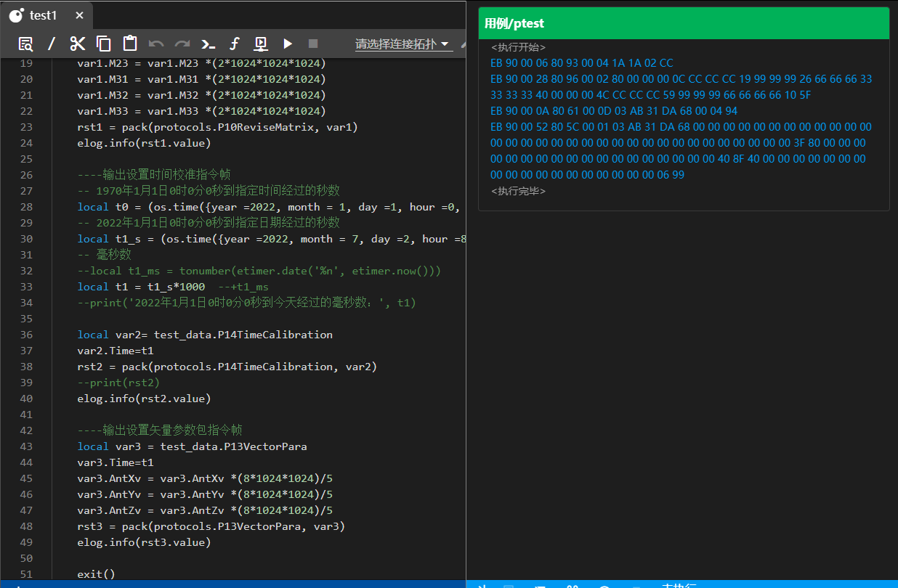The width and height of the screenshot is (898, 588).
Task: Run the script with the play button
Action: (x=288, y=44)
